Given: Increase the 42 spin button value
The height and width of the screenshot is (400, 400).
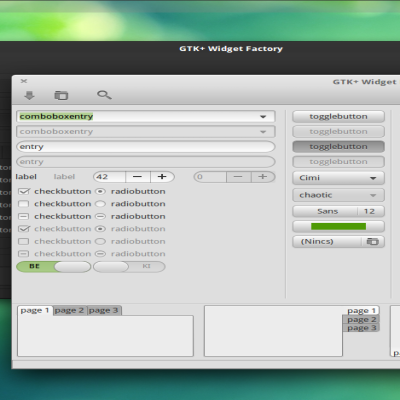Looking at the screenshot, I should 162,177.
